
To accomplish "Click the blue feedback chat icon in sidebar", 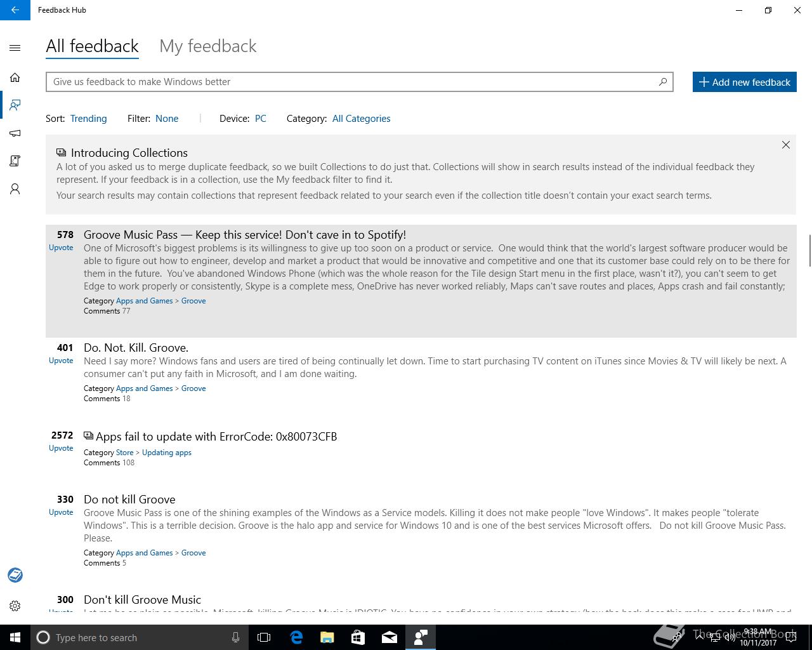I will [x=15, y=575].
